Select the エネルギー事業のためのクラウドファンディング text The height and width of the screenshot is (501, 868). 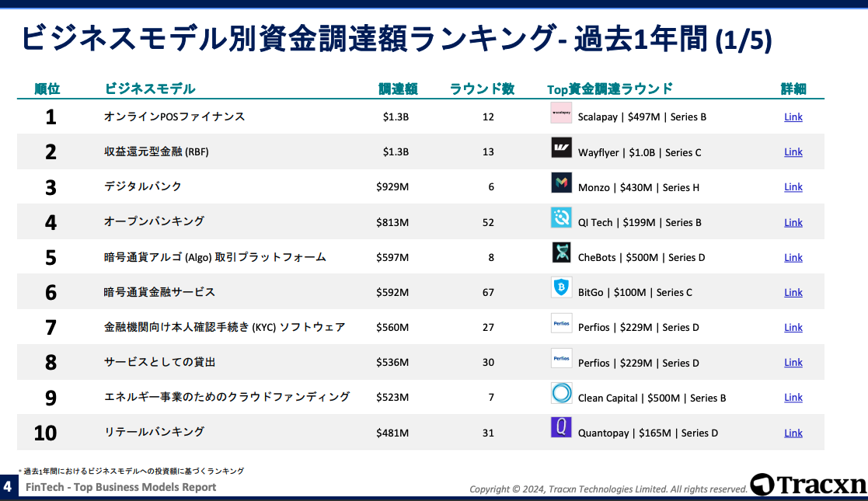point(227,397)
